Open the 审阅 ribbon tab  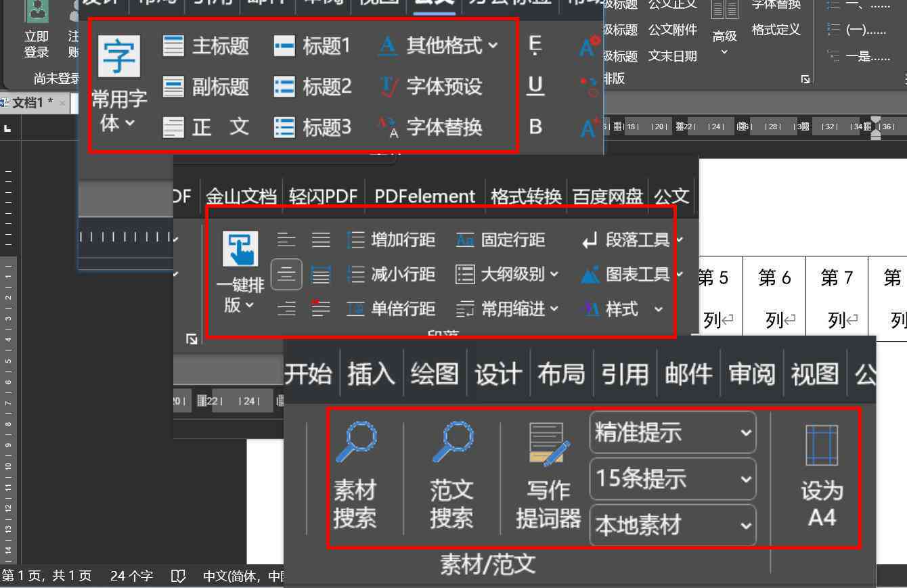click(x=751, y=374)
